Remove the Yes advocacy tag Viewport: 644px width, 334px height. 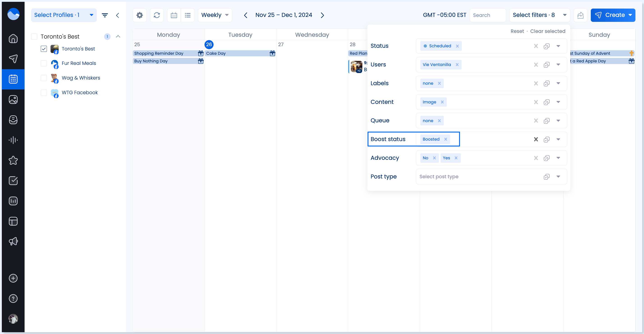click(x=456, y=158)
